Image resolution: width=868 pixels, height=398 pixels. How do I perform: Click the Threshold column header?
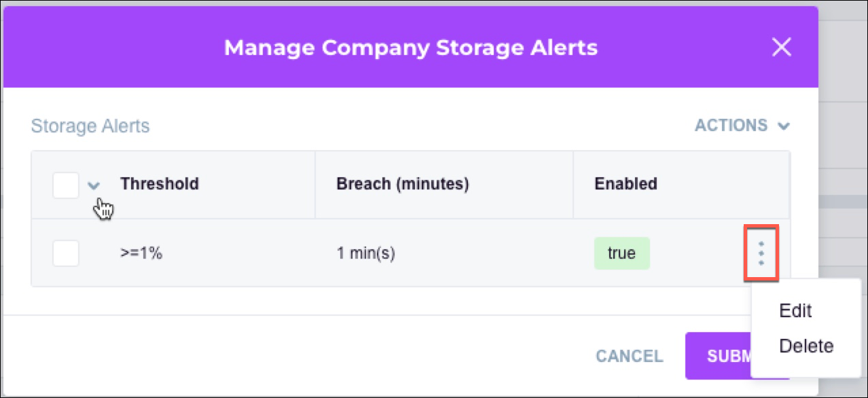(160, 184)
